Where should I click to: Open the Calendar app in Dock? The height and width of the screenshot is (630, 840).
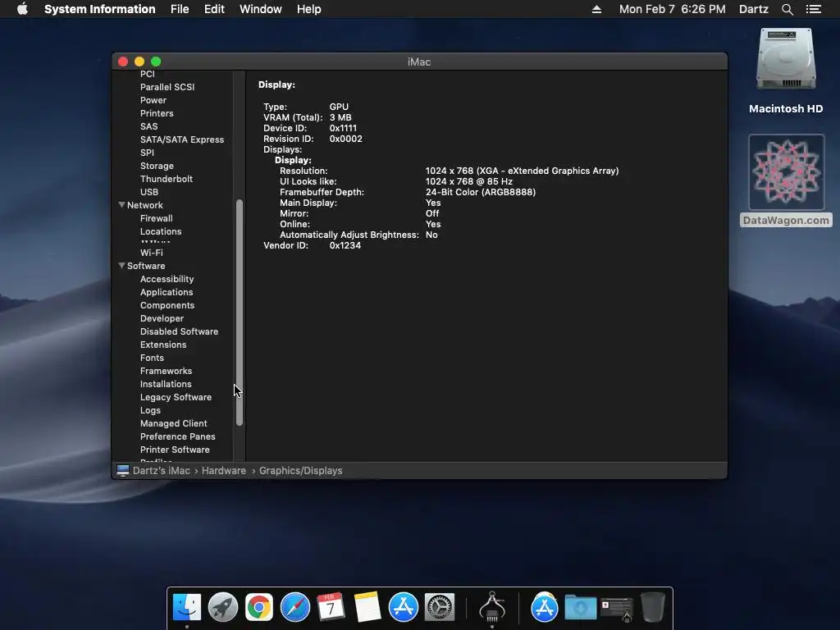[331, 608]
